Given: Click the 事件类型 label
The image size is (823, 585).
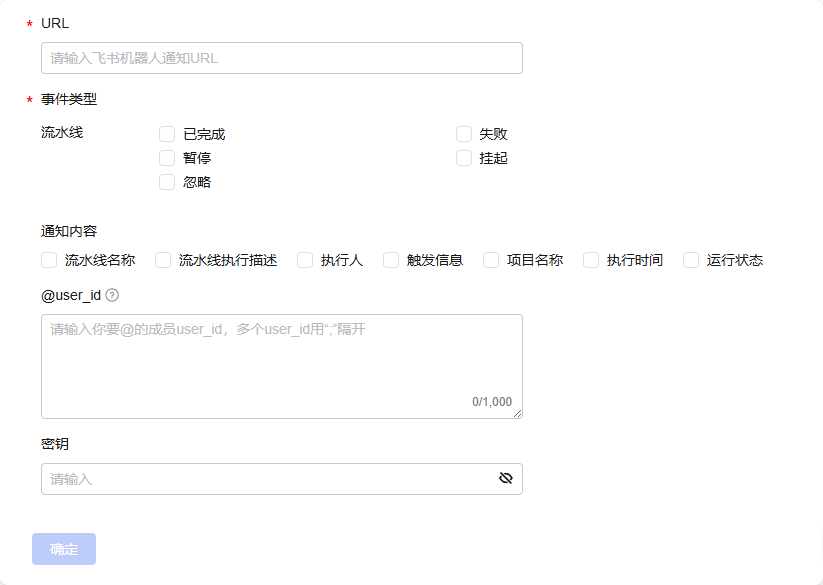Looking at the screenshot, I should tap(69, 99).
